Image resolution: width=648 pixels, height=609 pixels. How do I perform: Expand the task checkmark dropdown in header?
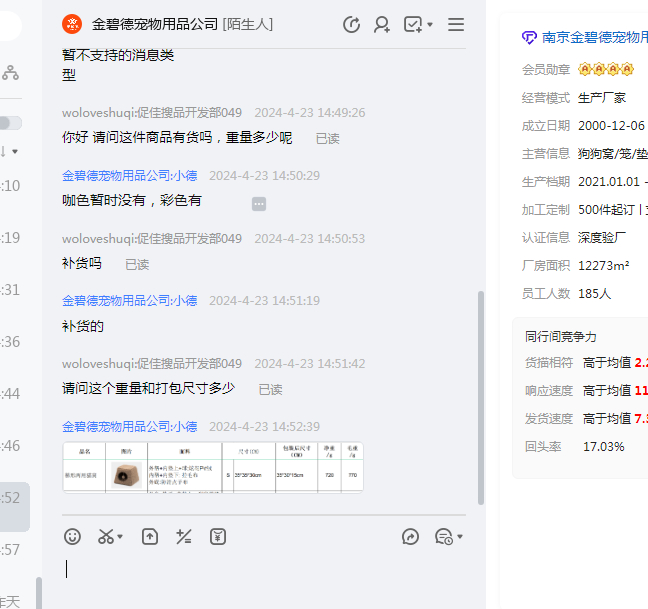[x=430, y=24]
